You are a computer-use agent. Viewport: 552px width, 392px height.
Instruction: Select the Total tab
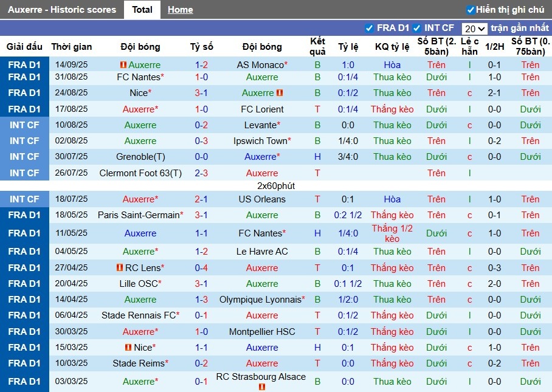(x=142, y=9)
